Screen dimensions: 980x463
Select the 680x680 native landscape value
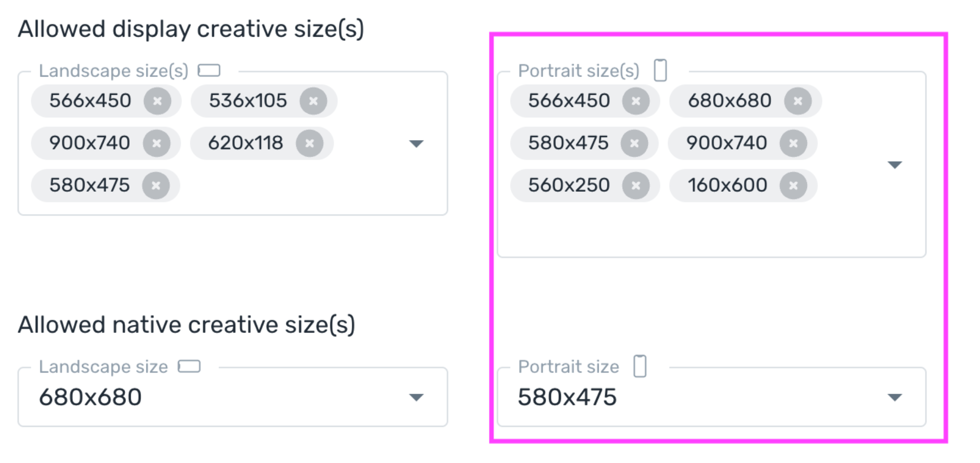(x=90, y=397)
